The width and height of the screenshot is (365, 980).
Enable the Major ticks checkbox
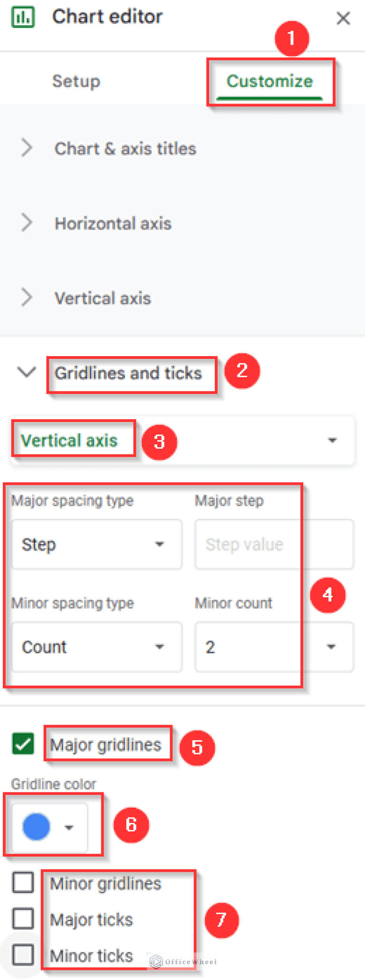[22, 919]
